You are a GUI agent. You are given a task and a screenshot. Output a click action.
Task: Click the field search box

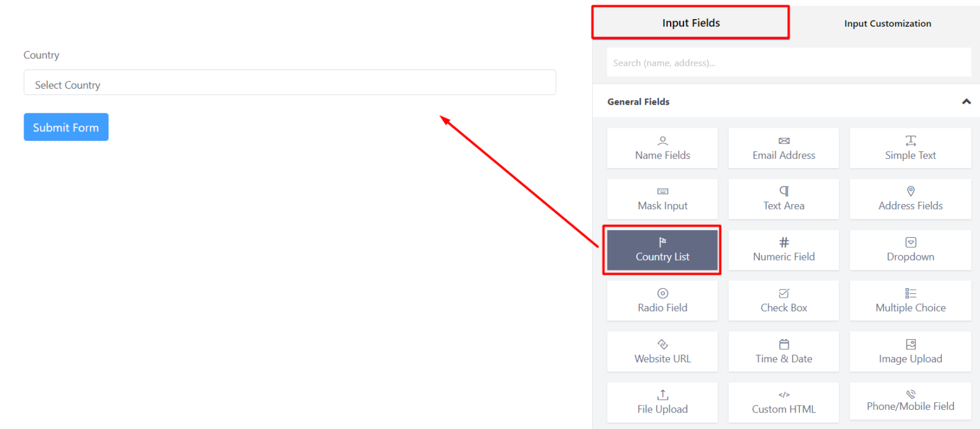pyautogui.click(x=789, y=62)
